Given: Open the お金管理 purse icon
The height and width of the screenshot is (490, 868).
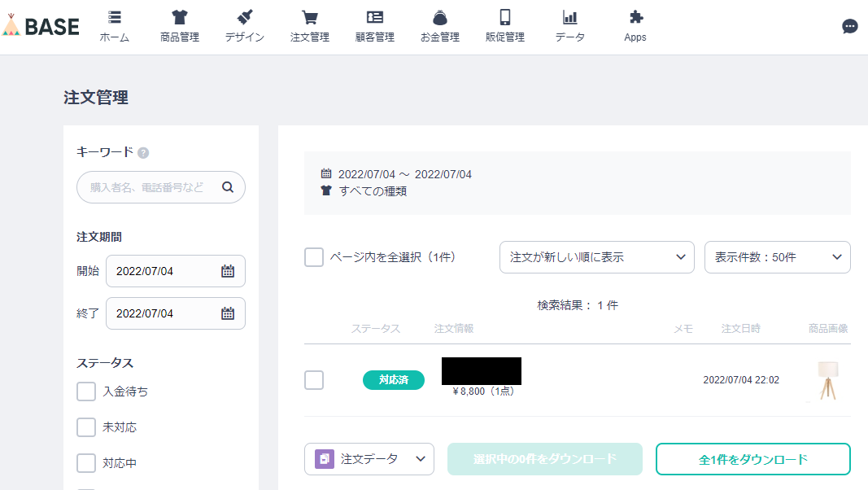Looking at the screenshot, I should point(439,18).
